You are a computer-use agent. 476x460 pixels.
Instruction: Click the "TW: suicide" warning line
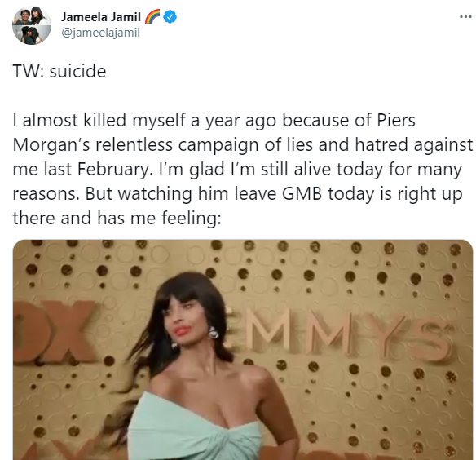pos(59,72)
